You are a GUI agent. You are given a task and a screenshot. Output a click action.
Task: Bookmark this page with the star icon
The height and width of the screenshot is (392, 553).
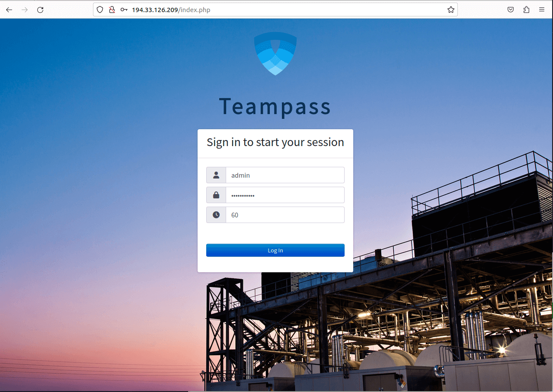click(x=451, y=10)
